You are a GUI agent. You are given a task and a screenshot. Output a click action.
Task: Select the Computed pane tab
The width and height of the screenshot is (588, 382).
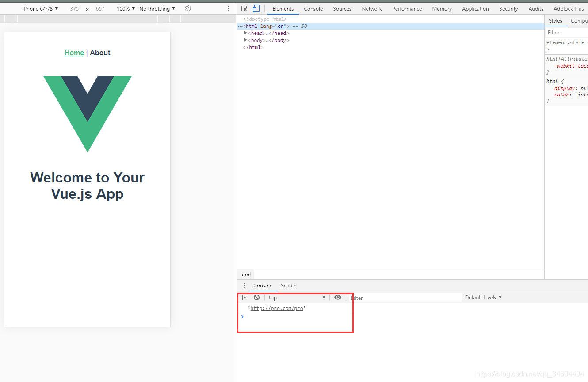click(579, 21)
